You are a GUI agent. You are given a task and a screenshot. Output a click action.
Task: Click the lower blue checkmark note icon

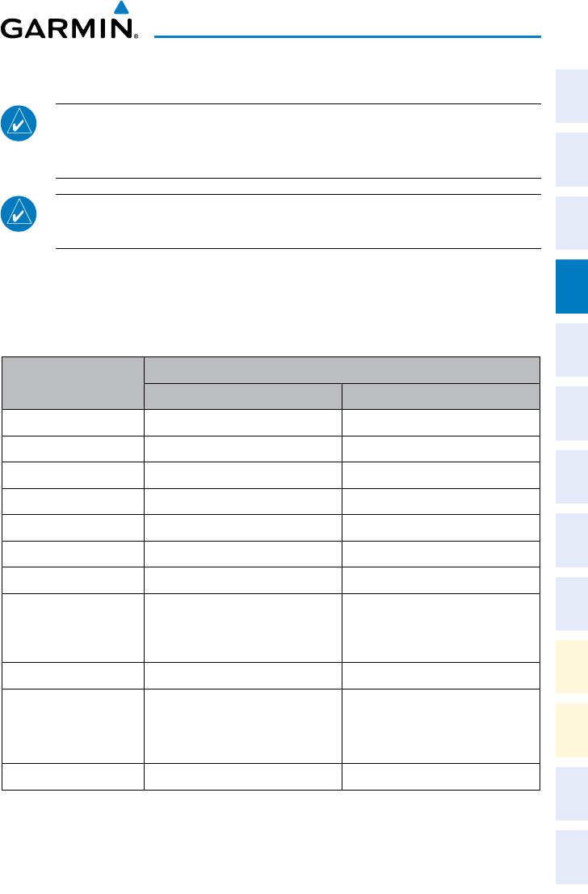point(19,214)
